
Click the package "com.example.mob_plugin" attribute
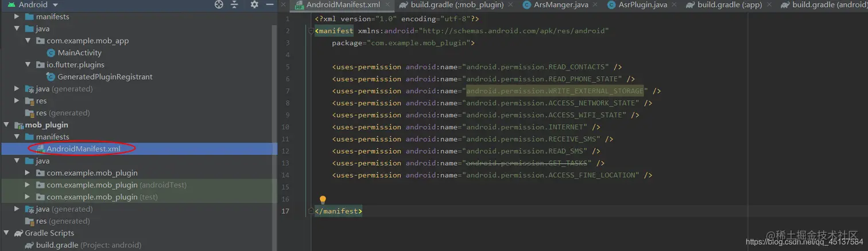click(403, 43)
